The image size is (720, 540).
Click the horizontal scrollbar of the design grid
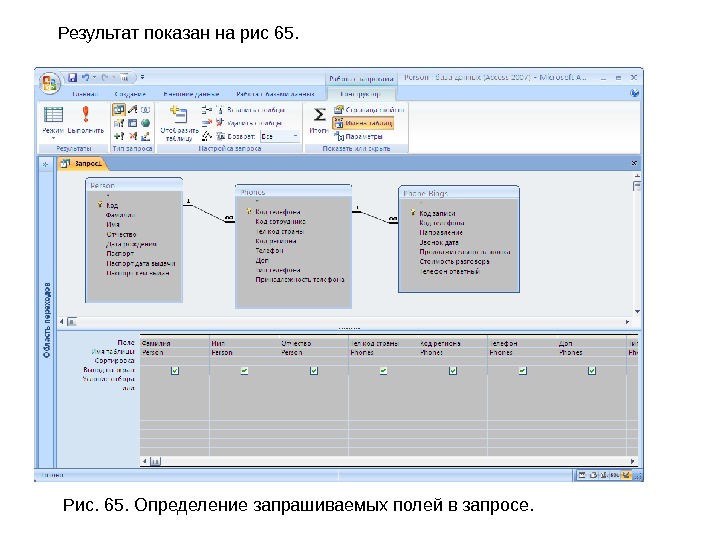coord(388,461)
